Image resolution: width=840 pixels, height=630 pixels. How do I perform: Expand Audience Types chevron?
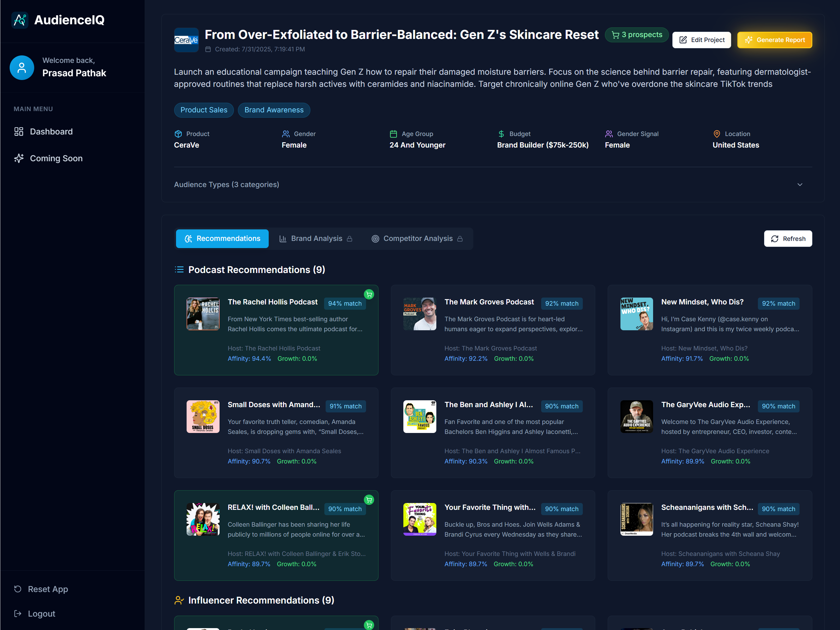point(800,185)
